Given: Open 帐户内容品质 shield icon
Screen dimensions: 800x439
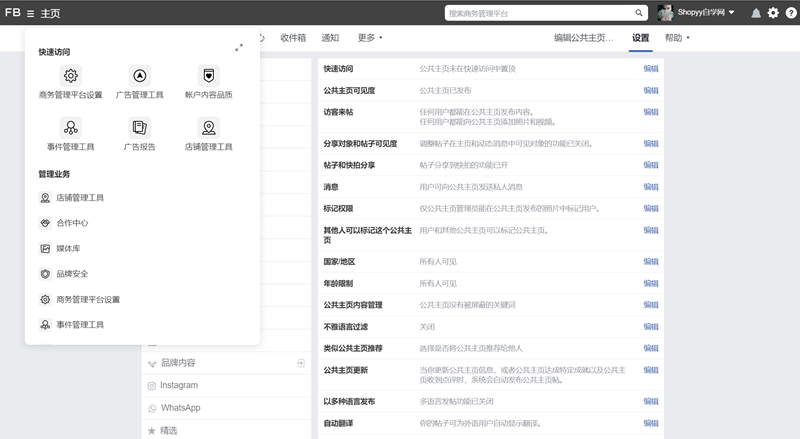Looking at the screenshot, I should (208, 76).
